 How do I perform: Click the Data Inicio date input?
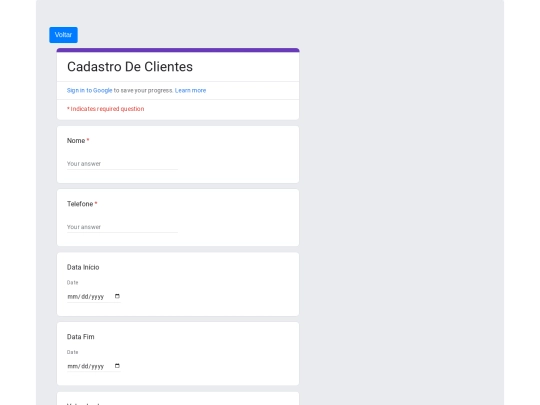pyautogui.click(x=94, y=297)
